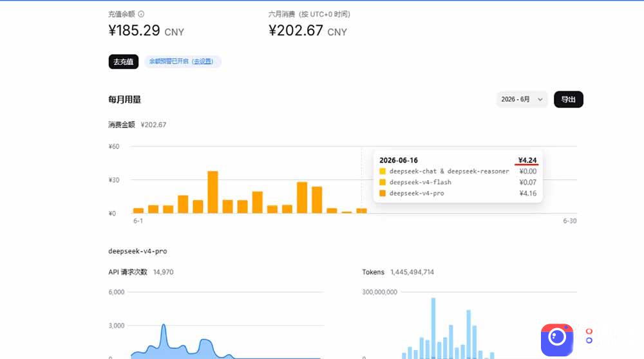The image size is (644, 359).
Task: Click ¥4.16 value for deepseek-v4-pro
Action: (528, 193)
